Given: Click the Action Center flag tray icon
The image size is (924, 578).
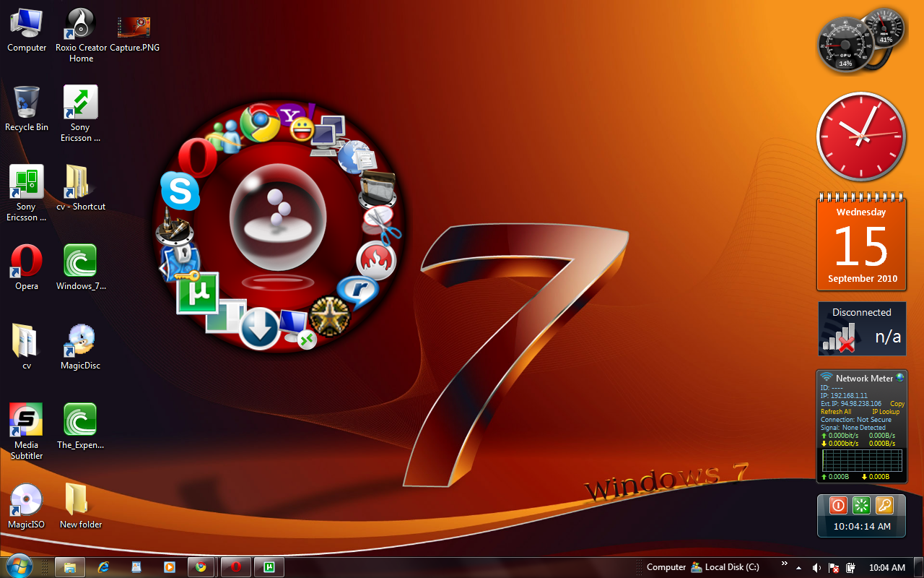Looking at the screenshot, I should tap(834, 568).
